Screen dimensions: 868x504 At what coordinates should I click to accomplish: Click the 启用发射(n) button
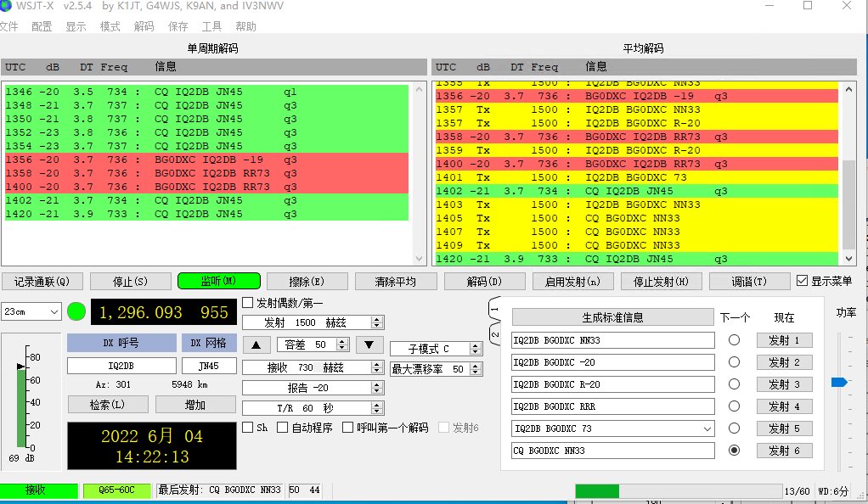coord(572,282)
